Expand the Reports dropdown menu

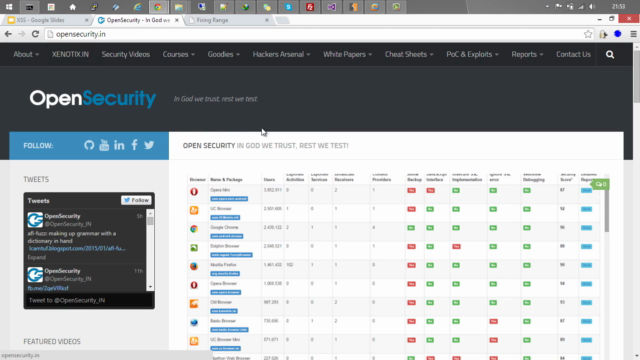[x=527, y=54]
